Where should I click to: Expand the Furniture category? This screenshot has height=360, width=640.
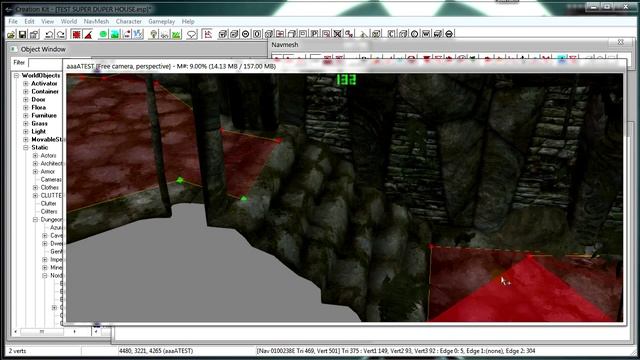click(26, 116)
